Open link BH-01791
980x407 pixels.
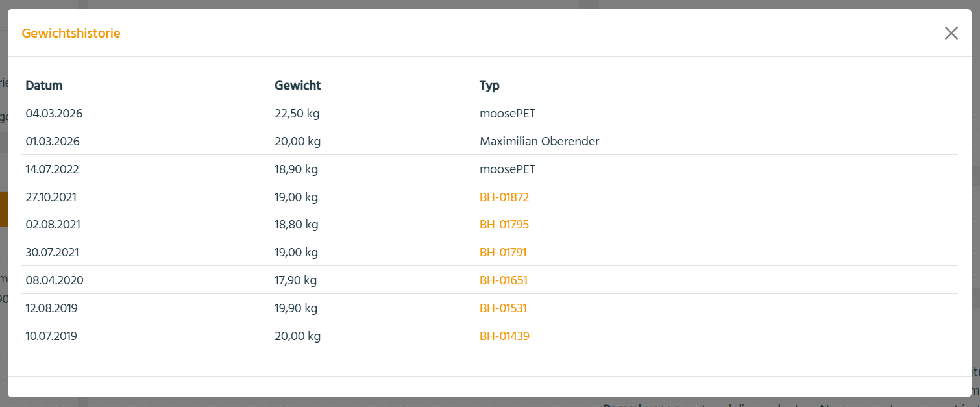tap(503, 253)
